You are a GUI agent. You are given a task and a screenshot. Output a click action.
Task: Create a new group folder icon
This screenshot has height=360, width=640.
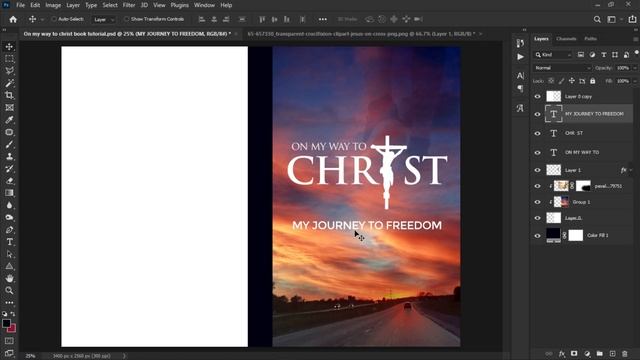pyautogui.click(x=600, y=353)
